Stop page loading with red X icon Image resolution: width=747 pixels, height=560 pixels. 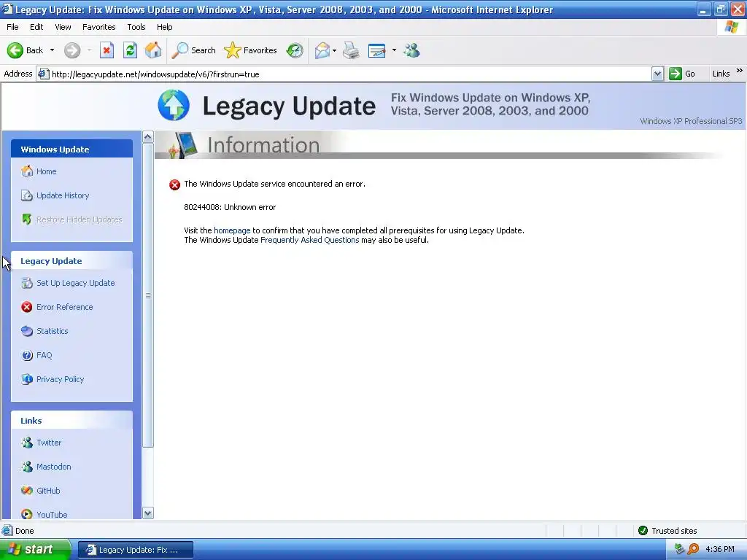[x=107, y=50]
